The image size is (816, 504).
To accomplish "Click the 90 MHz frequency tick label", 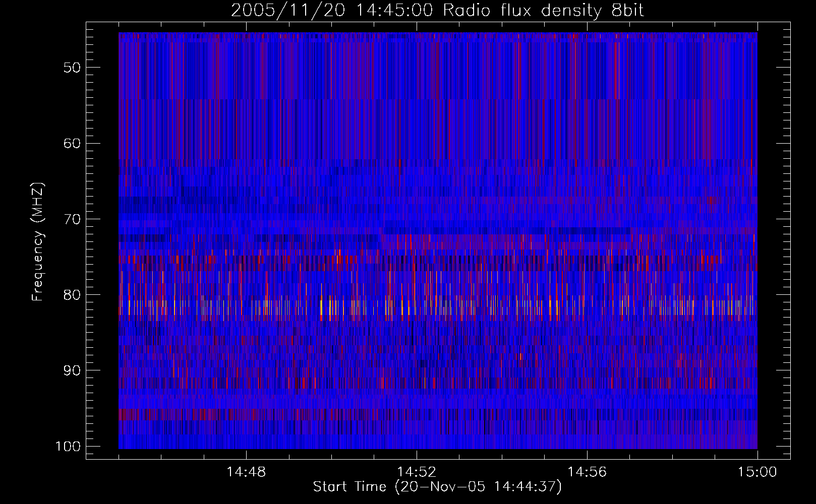I will (72, 370).
